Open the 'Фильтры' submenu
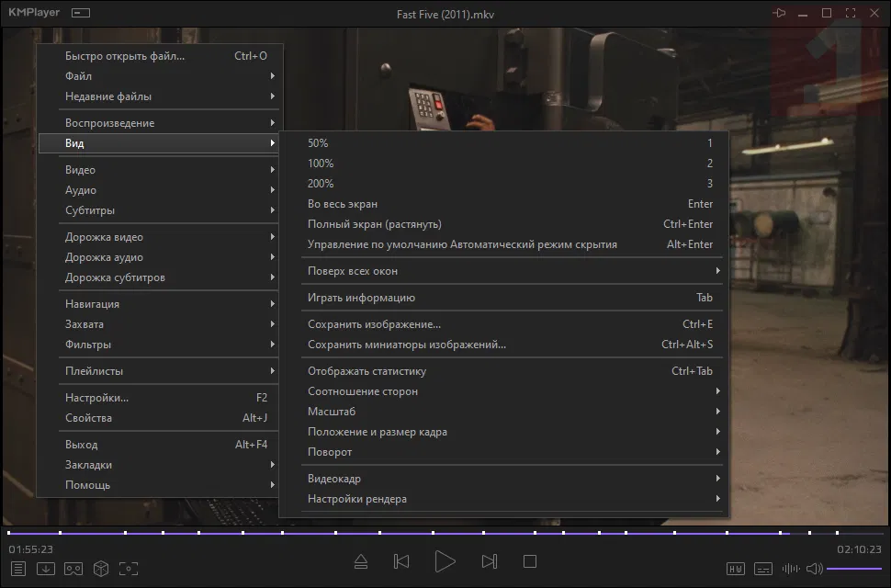This screenshot has height=588, width=891. (160, 345)
